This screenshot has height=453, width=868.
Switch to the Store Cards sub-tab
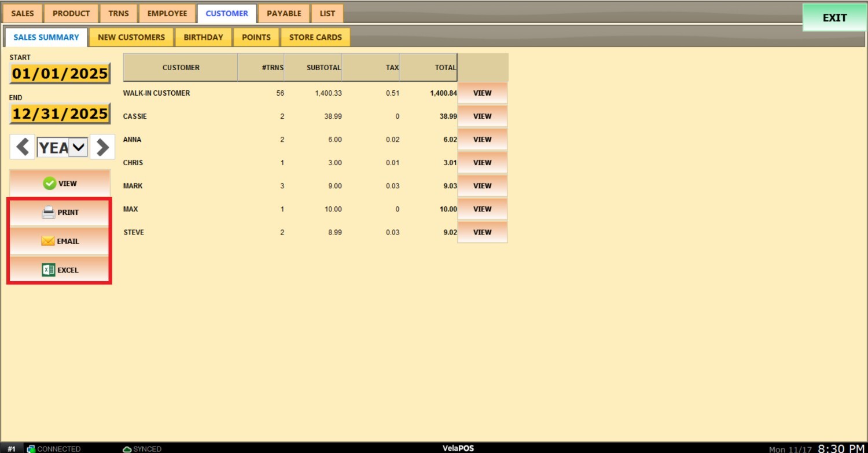315,37
